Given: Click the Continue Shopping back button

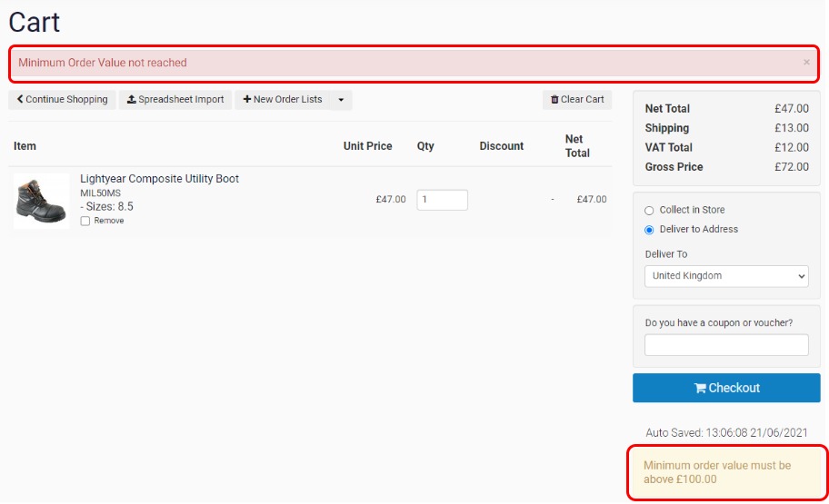Looking at the screenshot, I should tap(62, 100).
